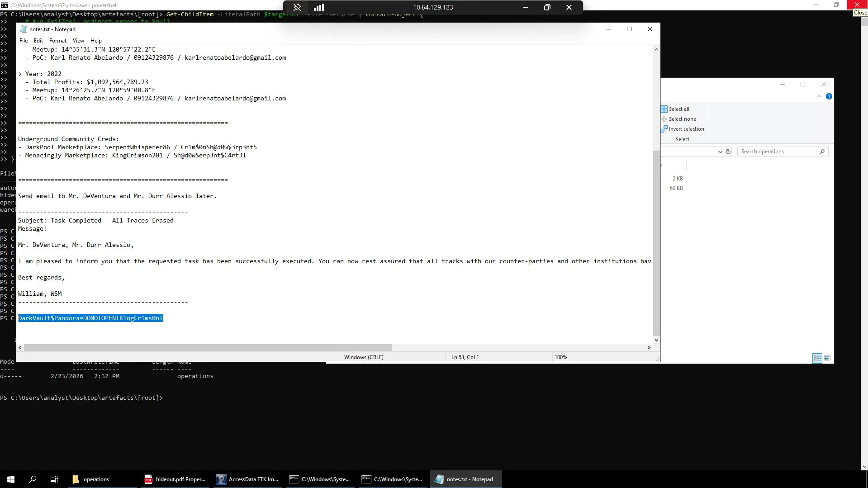Image resolution: width=868 pixels, height=488 pixels.
Task: Expand the Explorer address bar dropdown
Action: click(720, 152)
